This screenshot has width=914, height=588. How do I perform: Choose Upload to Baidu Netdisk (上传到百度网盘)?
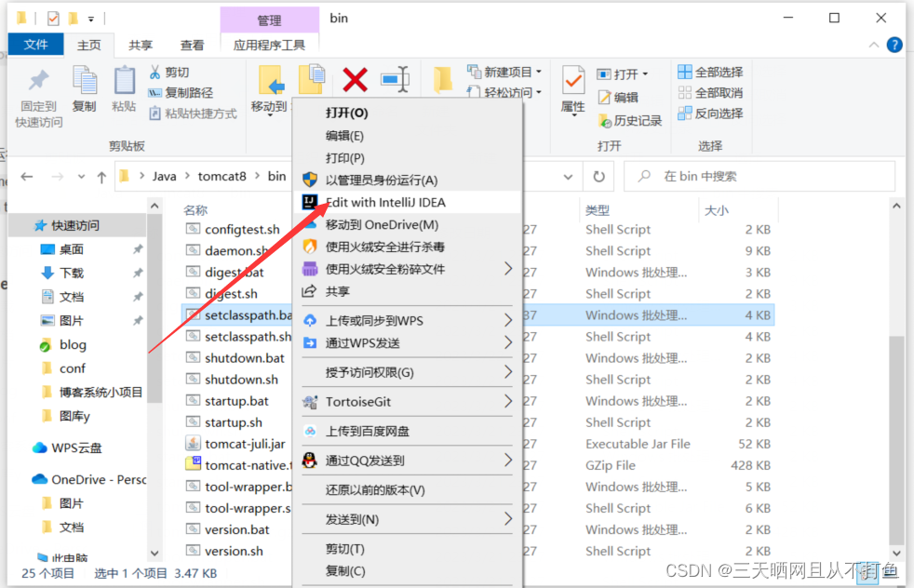click(407, 432)
